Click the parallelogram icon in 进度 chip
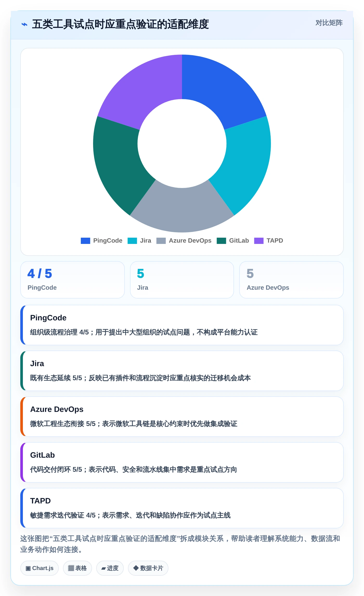The width and height of the screenshot is (364, 596). 103,569
